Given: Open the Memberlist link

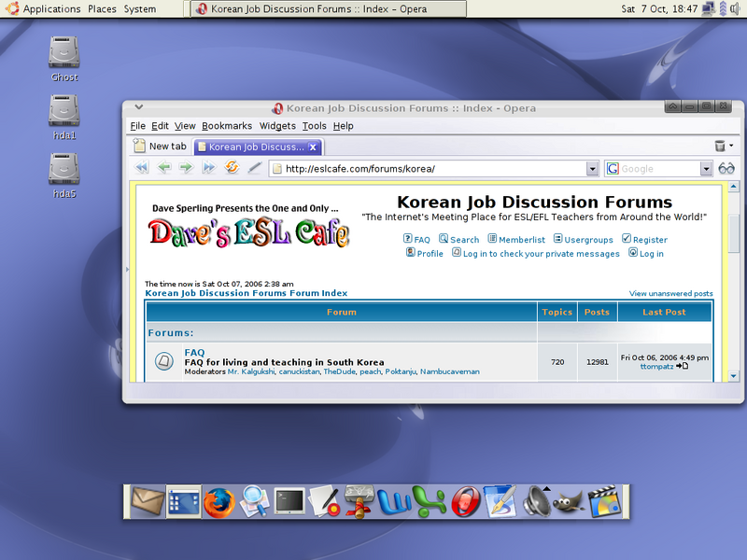Looking at the screenshot, I should pyautogui.click(x=516, y=240).
